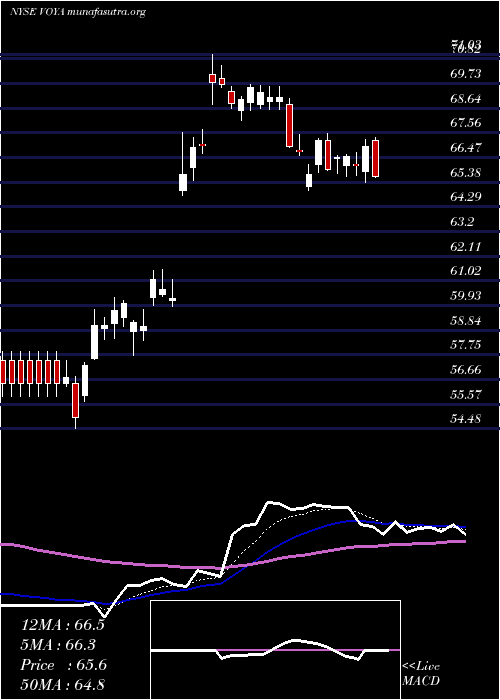Click the 66.47 price level label

coord(466,147)
